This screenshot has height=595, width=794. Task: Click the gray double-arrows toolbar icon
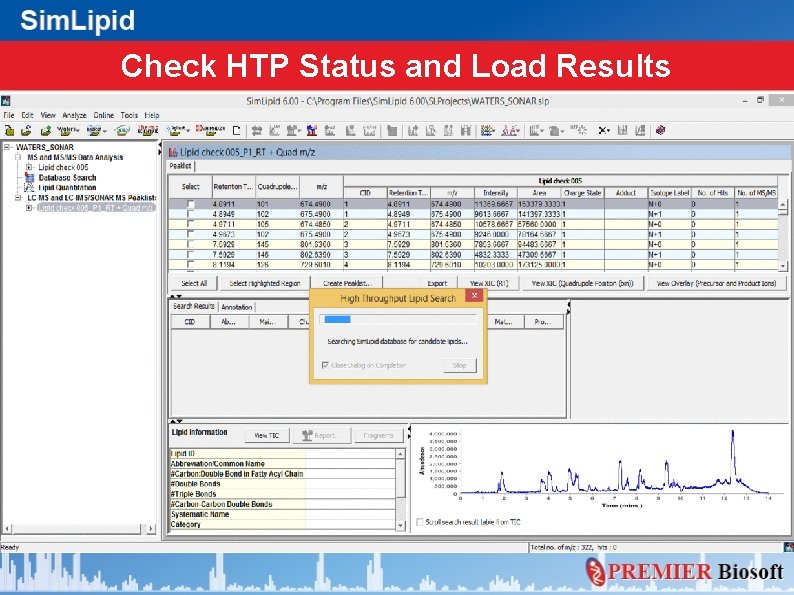257,131
